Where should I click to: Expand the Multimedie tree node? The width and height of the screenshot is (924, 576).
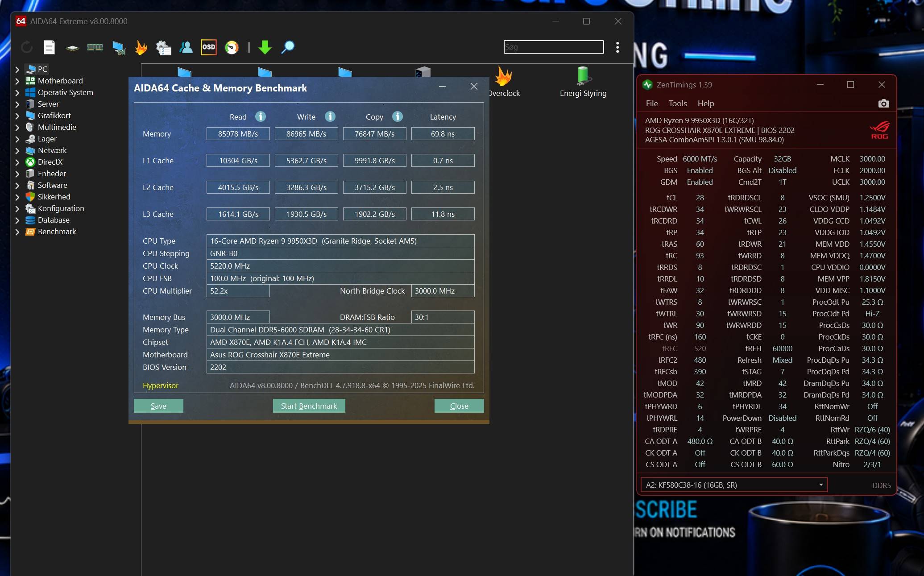pyautogui.click(x=17, y=127)
